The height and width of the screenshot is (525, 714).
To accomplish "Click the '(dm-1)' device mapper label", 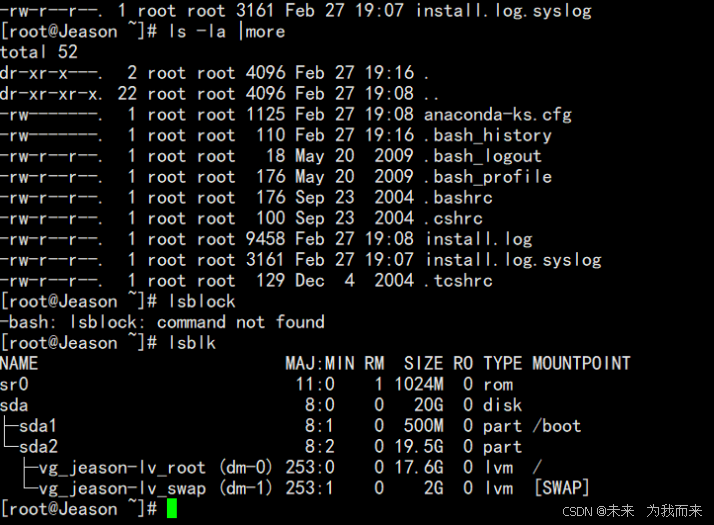I will point(246,488).
